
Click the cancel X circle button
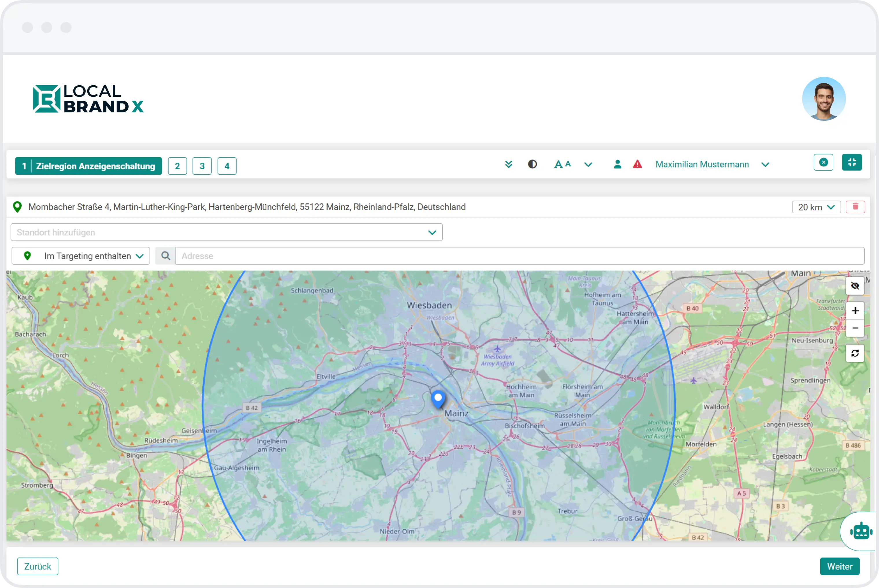(823, 162)
